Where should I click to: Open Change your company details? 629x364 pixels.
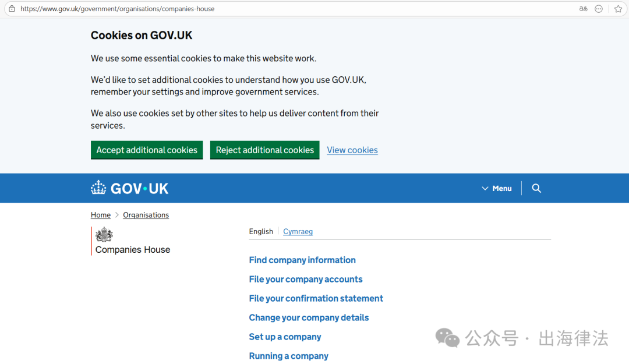(x=309, y=318)
